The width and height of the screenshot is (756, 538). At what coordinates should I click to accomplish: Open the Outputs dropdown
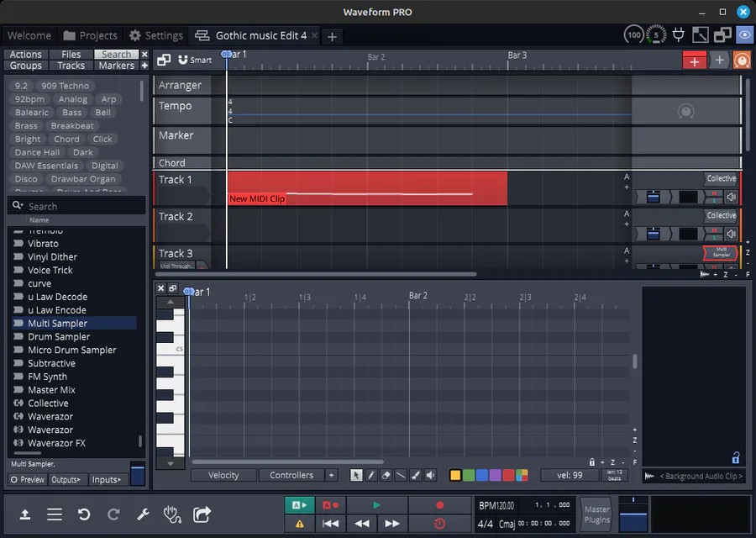[66, 480]
